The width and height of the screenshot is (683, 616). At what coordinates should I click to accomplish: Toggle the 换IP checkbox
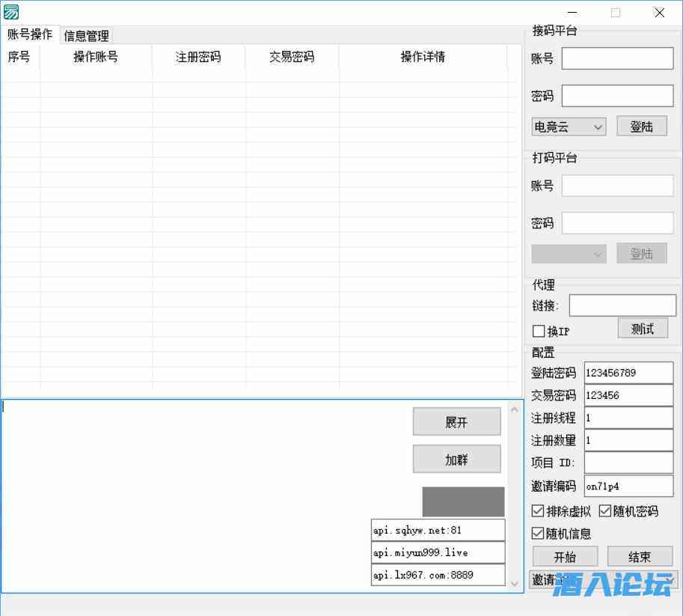[539, 331]
